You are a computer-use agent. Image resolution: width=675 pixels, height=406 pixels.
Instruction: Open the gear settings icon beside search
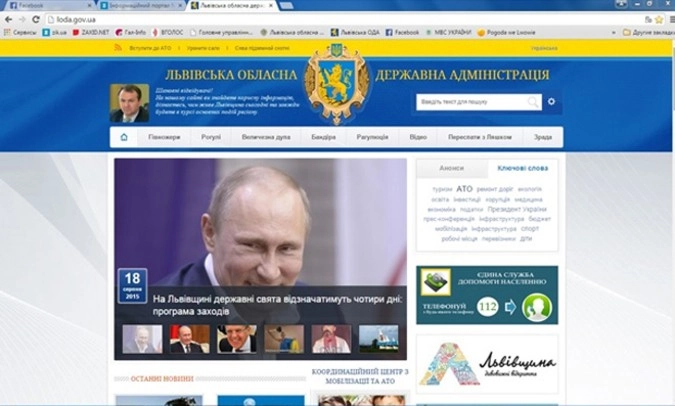[551, 101]
